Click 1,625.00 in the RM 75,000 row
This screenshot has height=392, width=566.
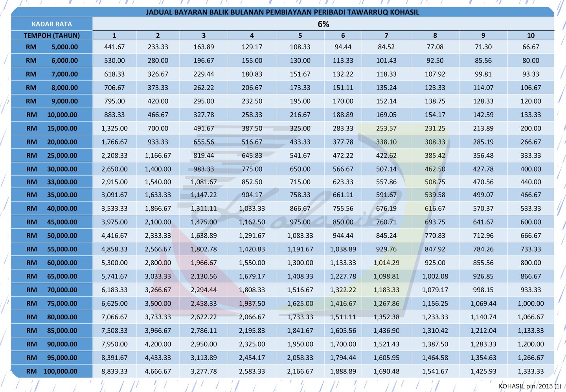(x=300, y=303)
